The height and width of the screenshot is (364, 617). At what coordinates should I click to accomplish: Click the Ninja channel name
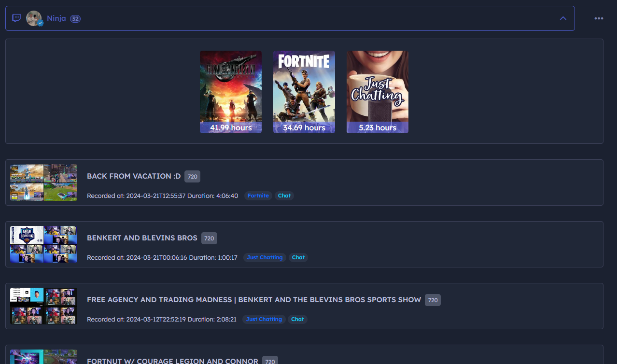56,18
